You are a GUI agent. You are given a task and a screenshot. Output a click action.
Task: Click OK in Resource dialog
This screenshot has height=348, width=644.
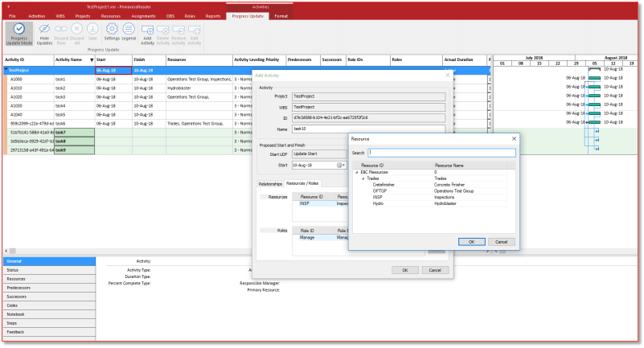coord(471,242)
